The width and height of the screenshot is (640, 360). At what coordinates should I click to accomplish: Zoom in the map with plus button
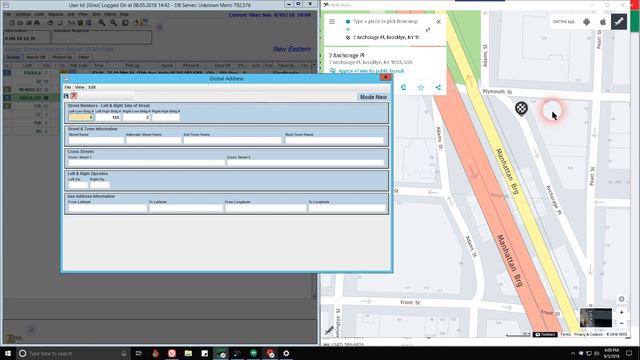point(621,312)
